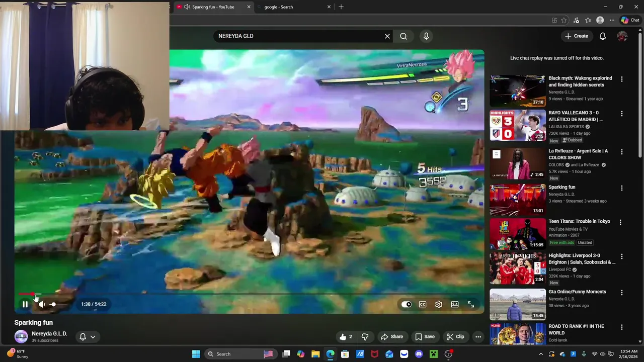Open more actions below the video
This screenshot has width=644, height=362.
click(478, 337)
